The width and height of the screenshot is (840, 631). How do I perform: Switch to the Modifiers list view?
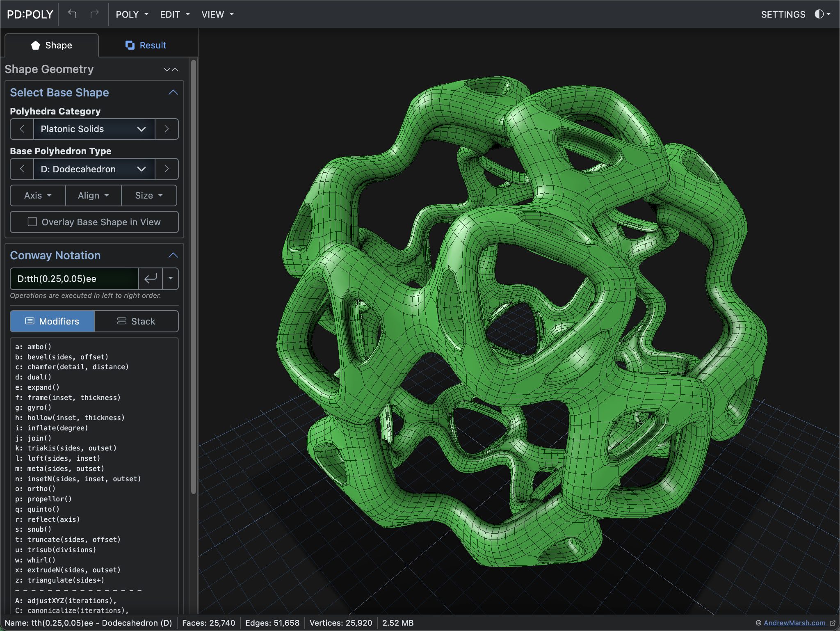[52, 321]
